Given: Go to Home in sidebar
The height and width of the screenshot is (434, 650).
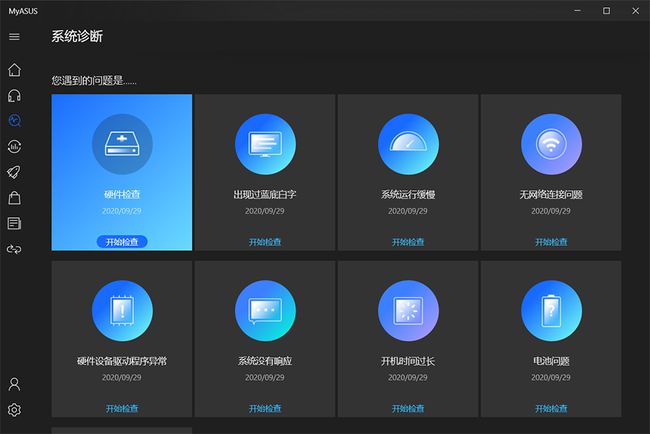Looking at the screenshot, I should tap(14, 70).
